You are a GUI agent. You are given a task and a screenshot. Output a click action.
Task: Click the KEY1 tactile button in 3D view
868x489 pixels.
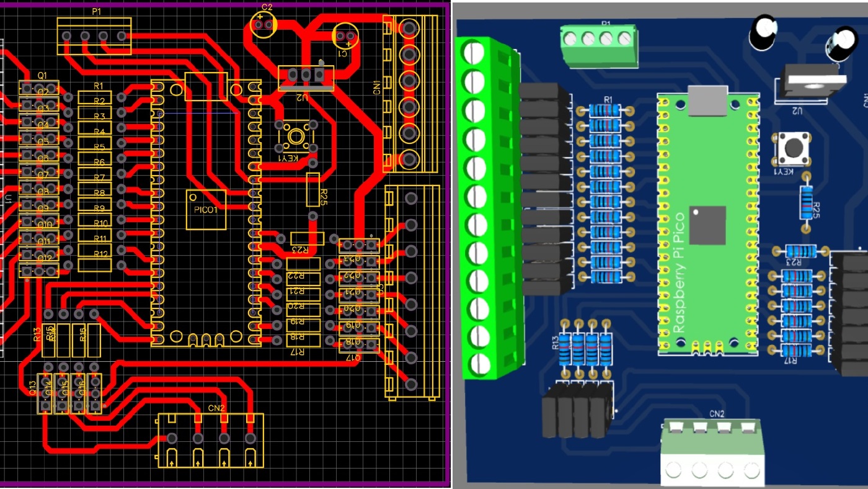point(793,148)
